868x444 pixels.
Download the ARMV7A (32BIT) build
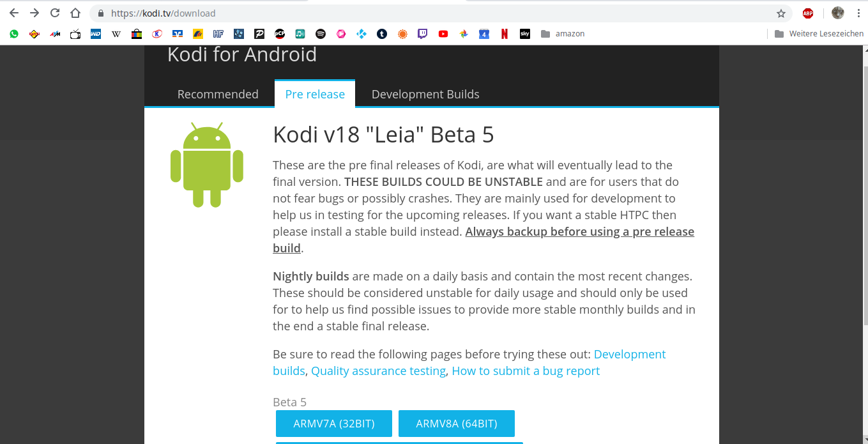point(334,424)
